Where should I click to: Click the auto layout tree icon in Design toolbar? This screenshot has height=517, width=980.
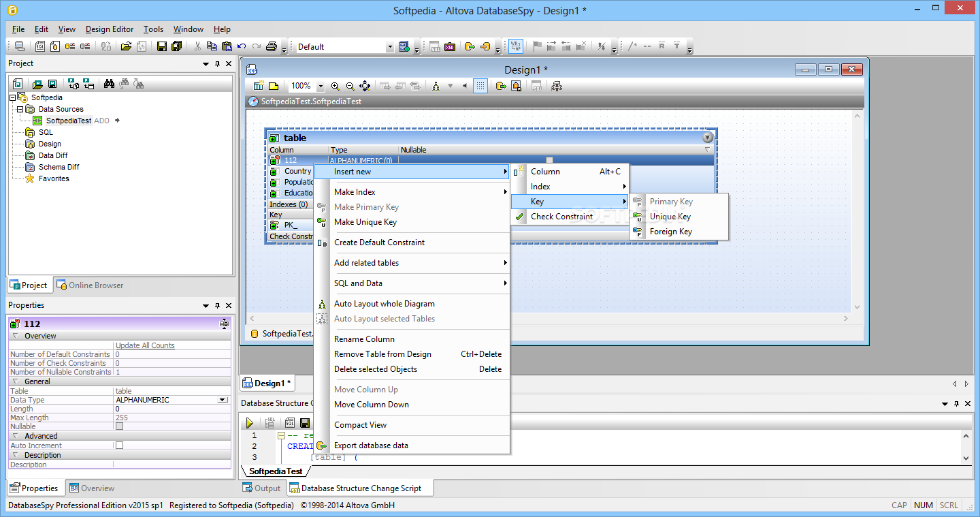tap(436, 86)
